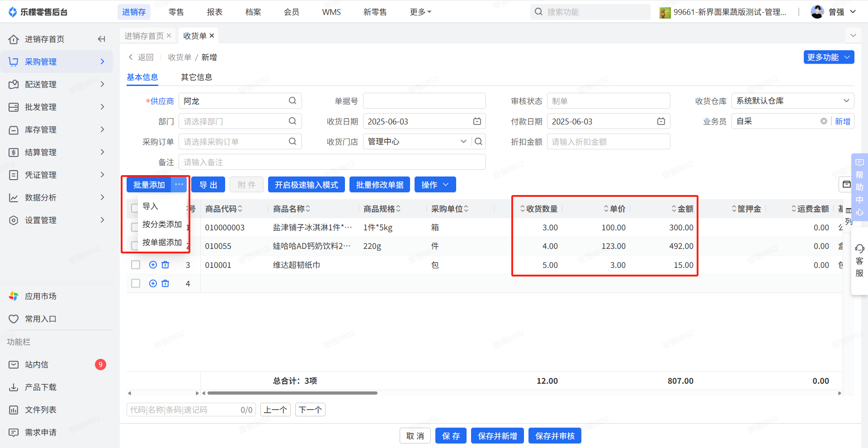Open the 付款日期 calendar icon
Screen dimensions: 868x448
pyautogui.click(x=661, y=121)
